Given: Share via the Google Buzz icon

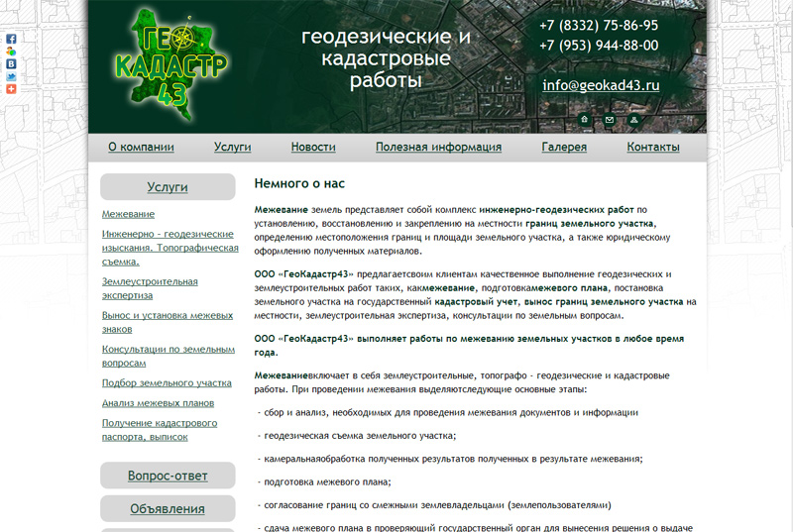Looking at the screenshot, I should coord(11,51).
